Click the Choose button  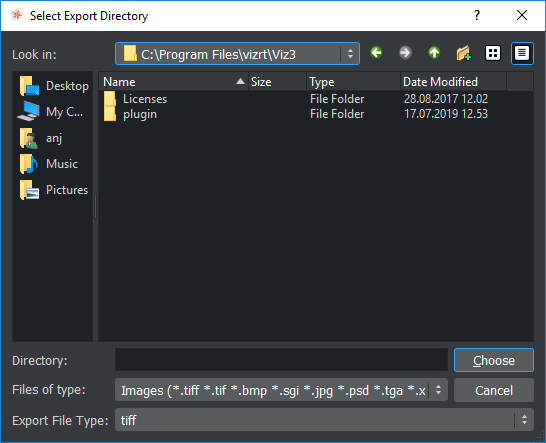tap(494, 360)
